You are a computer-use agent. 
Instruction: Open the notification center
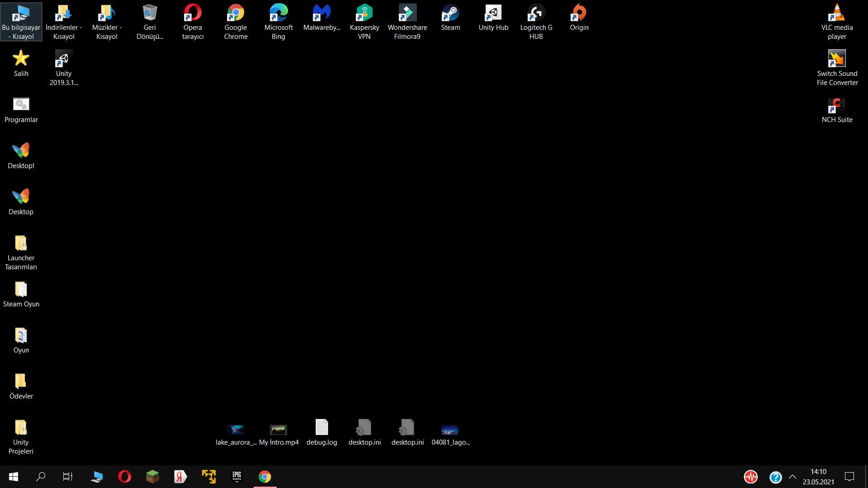(x=849, y=477)
